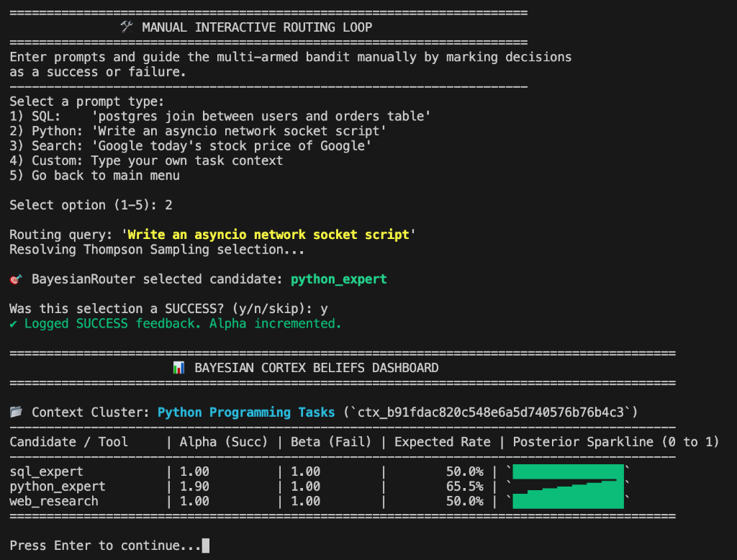737x560 pixels.
Task: Click 'Select a prompt type:' line
Action: point(87,101)
